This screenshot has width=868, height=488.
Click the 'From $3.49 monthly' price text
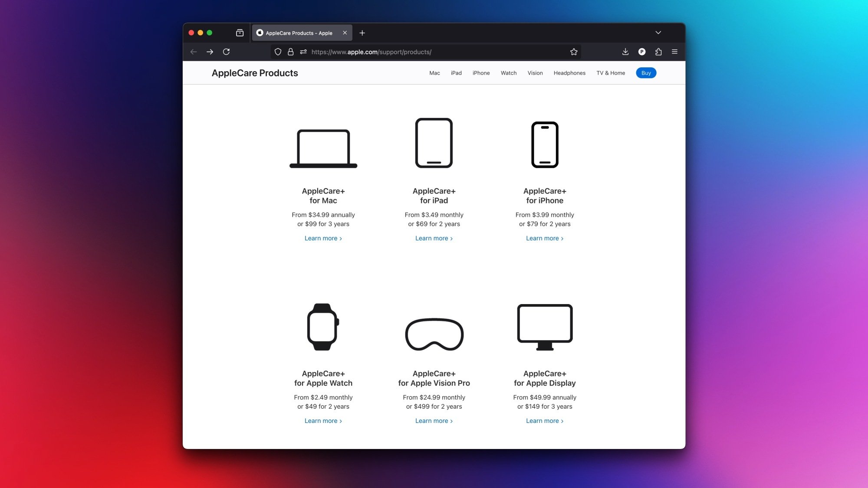[434, 215]
